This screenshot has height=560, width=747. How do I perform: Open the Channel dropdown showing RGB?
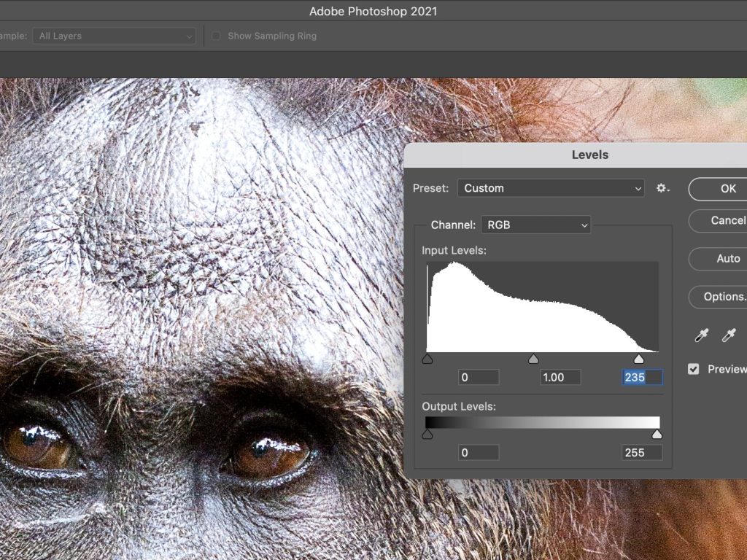tap(536, 225)
